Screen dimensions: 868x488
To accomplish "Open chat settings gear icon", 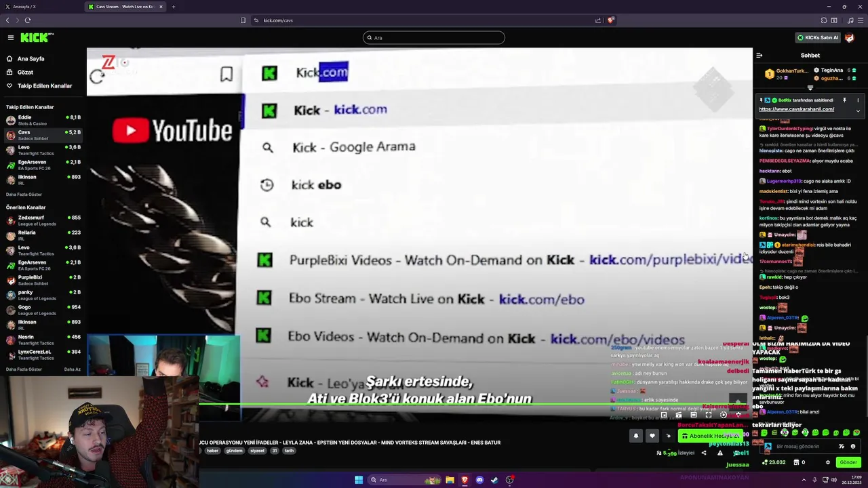I will pos(828,462).
